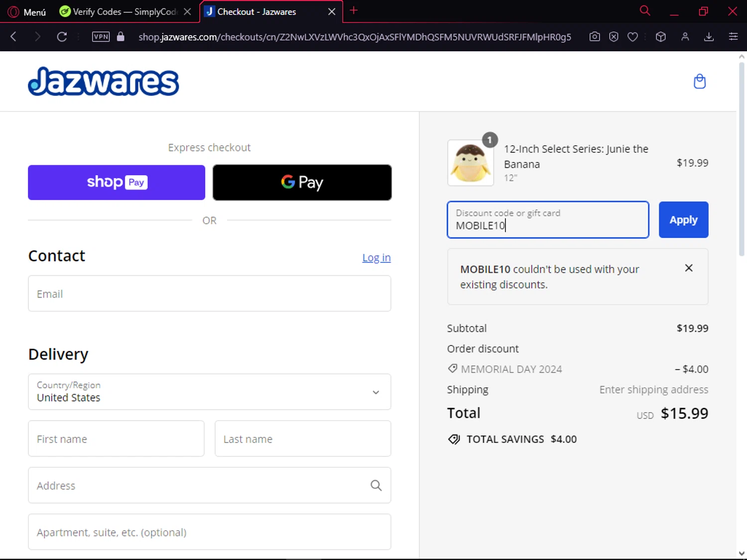
Task: Switch to Verify Codes SimplyCodes tab
Action: coord(119,11)
